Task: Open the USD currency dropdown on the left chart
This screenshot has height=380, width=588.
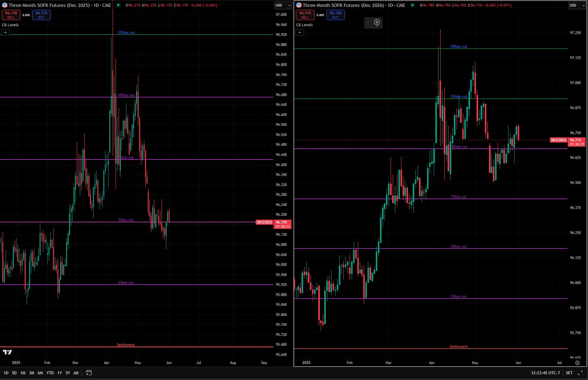Action: click(x=283, y=5)
